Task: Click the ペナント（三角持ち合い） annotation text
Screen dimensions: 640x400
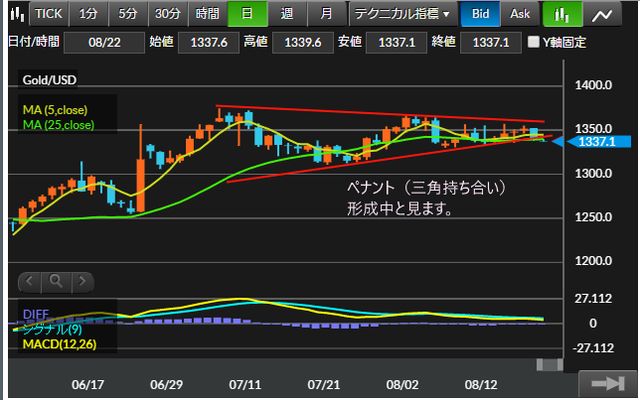Action: point(426,188)
